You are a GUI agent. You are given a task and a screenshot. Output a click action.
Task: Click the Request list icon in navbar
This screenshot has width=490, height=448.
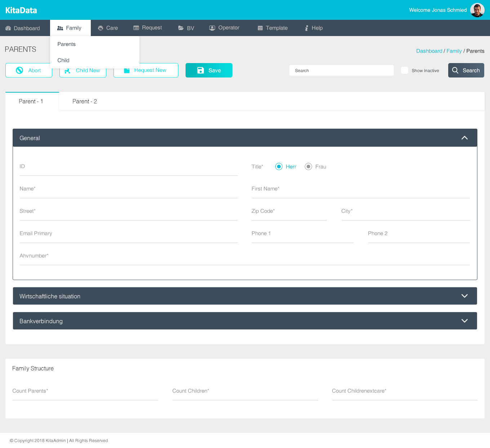point(136,28)
